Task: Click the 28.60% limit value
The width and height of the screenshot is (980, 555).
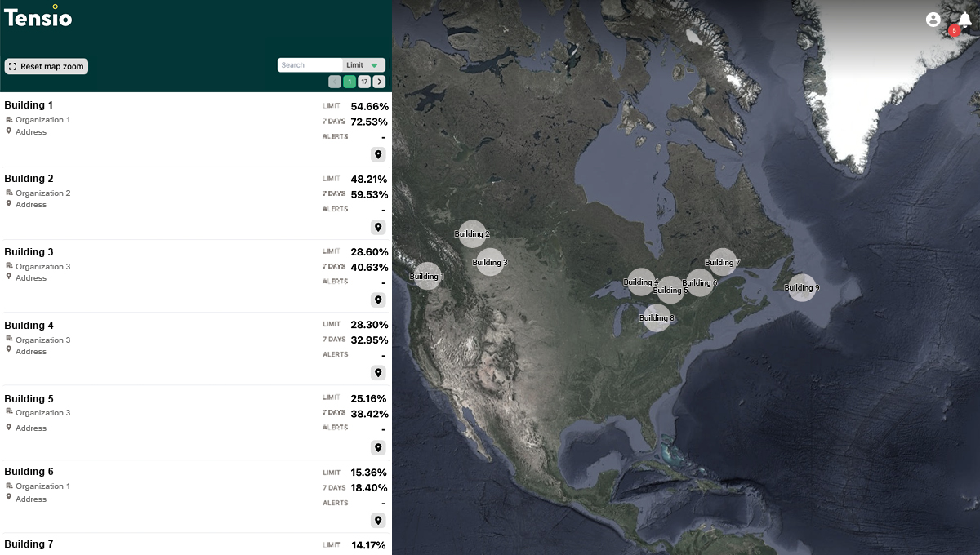Action: [x=369, y=252]
